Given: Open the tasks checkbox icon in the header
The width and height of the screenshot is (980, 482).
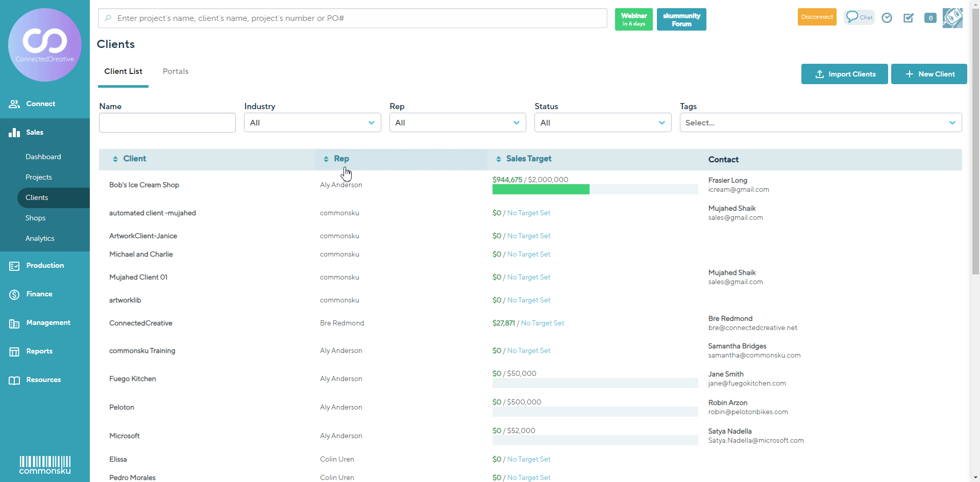Looking at the screenshot, I should (x=909, y=17).
